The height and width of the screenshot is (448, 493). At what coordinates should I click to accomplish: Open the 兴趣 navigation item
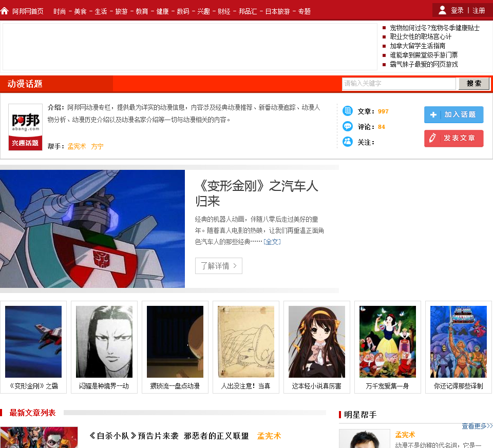tap(203, 11)
